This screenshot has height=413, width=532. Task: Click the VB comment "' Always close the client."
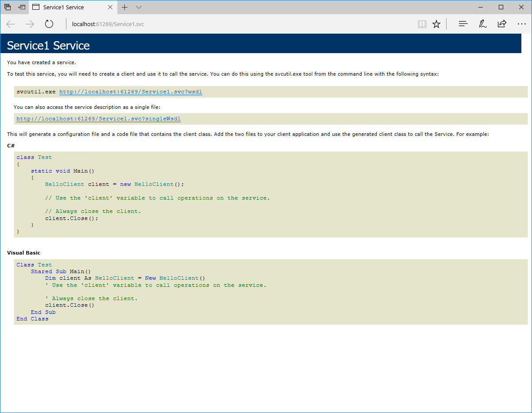[91, 298]
